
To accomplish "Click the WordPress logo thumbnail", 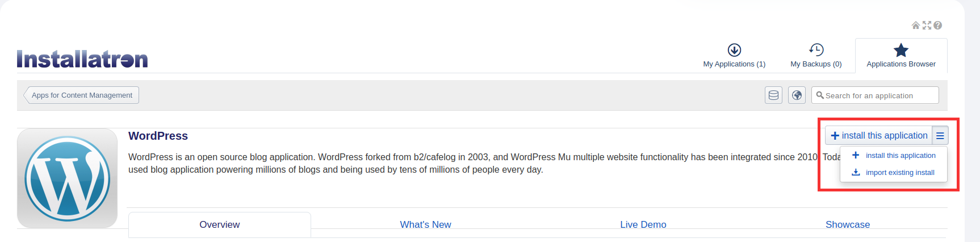I will coord(68,178).
